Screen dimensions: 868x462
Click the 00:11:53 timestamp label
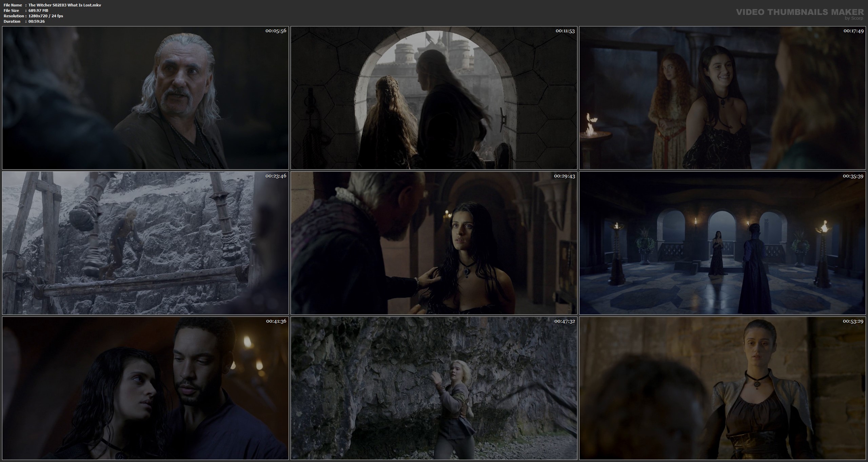(x=565, y=31)
